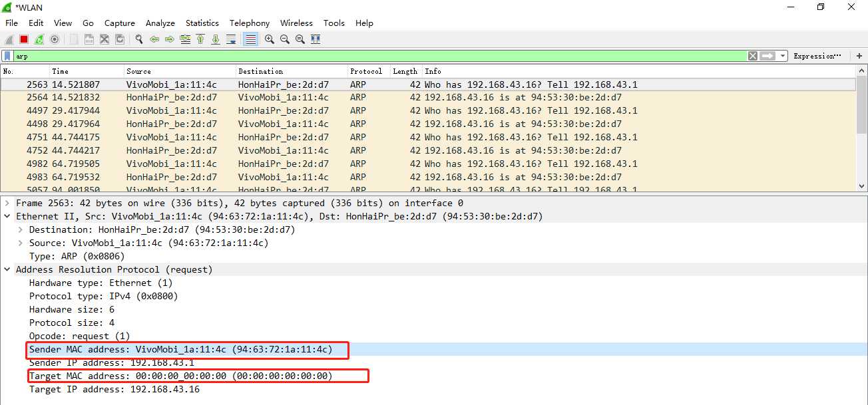The image size is (868, 405).
Task: Sort by the Source column header
Action: click(x=180, y=71)
